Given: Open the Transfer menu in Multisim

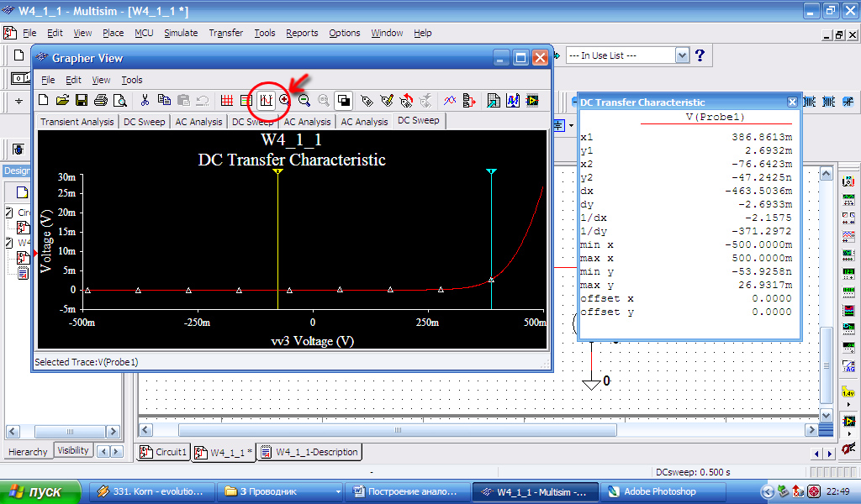Looking at the screenshot, I should pos(225,33).
